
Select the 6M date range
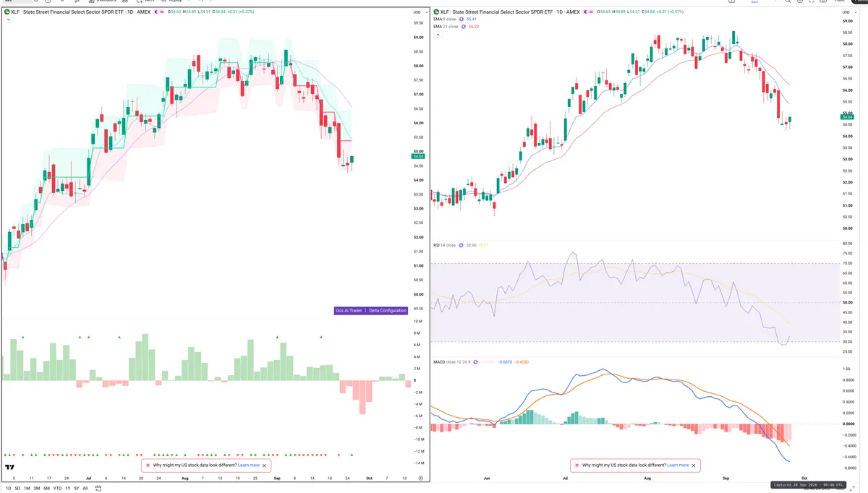coord(46,489)
